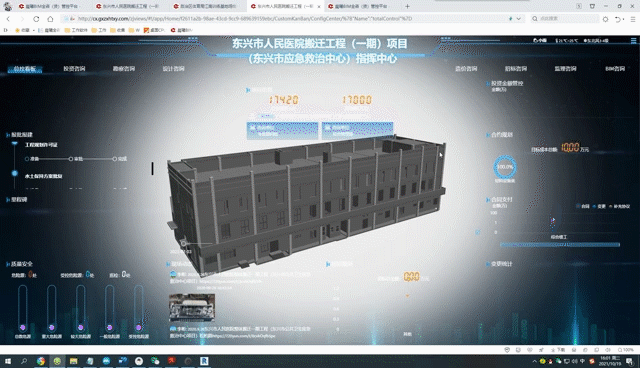
Task: Click the browser refresh icon
Action: click(36, 19)
